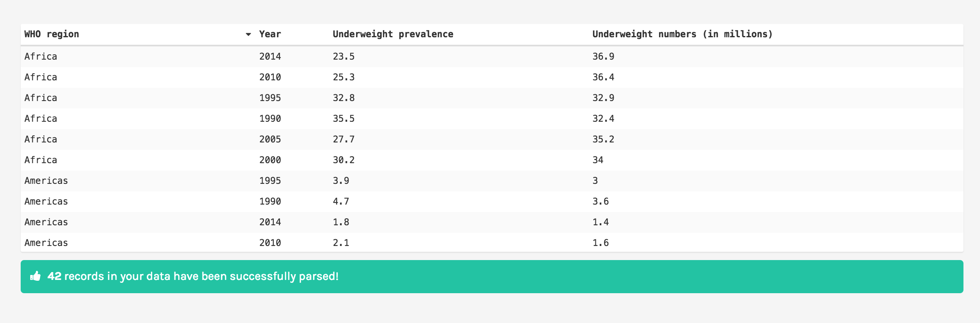Select the Africa 1990 year cell
The height and width of the screenshot is (323, 980).
[x=270, y=119]
